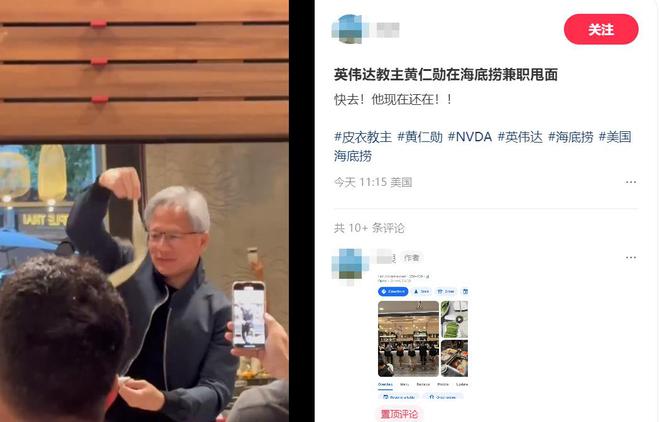Open more options on the author's comment
660x422 pixels.
(x=631, y=257)
